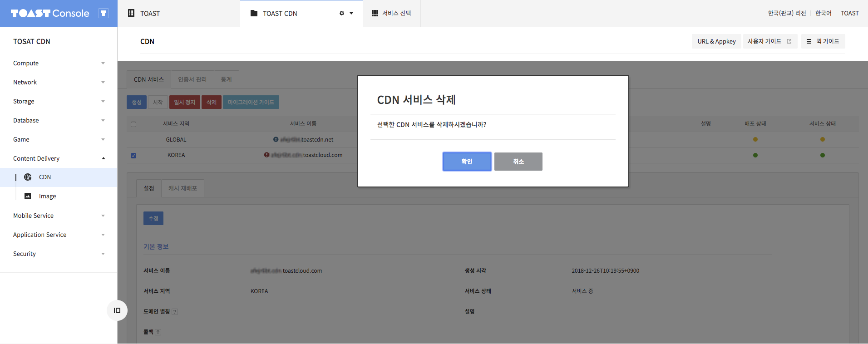868x344 pixels.
Task: Click the warning icon next to toastcdn.net
Action: [x=276, y=139]
